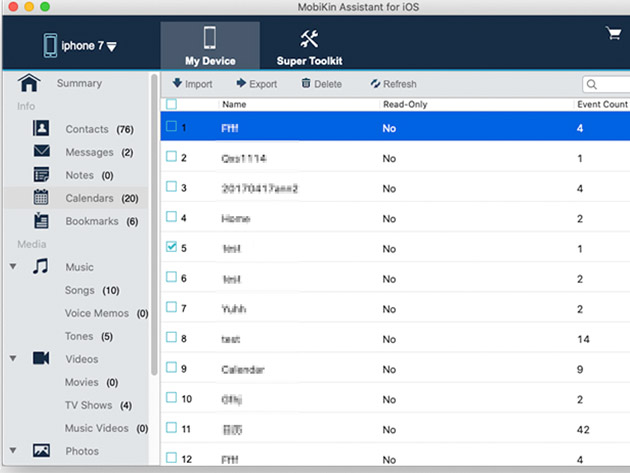Open Movies (0) list

pos(91,382)
